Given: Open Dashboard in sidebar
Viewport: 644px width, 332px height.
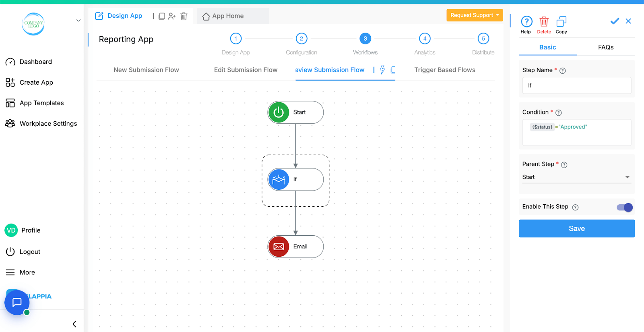Looking at the screenshot, I should [x=29, y=62].
